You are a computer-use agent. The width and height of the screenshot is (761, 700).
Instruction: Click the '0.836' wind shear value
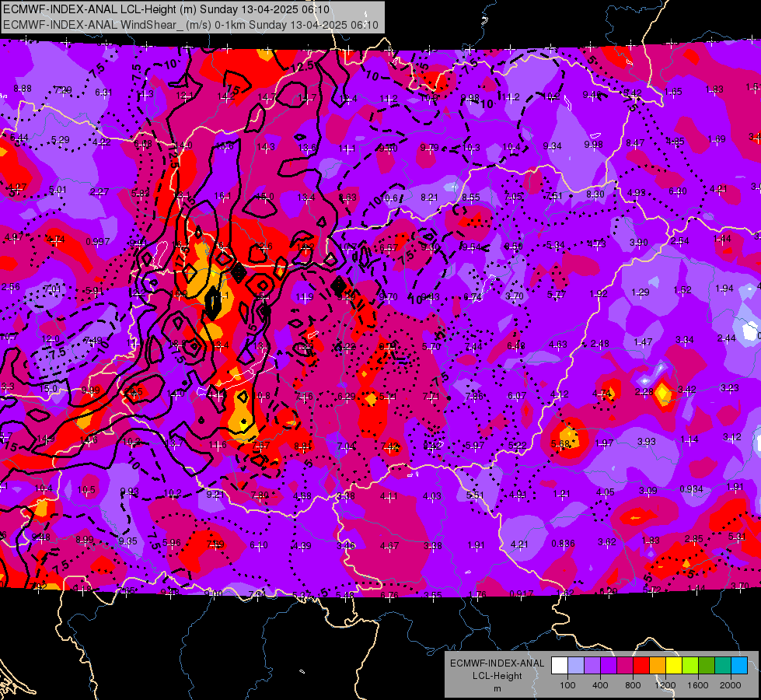[563, 543]
